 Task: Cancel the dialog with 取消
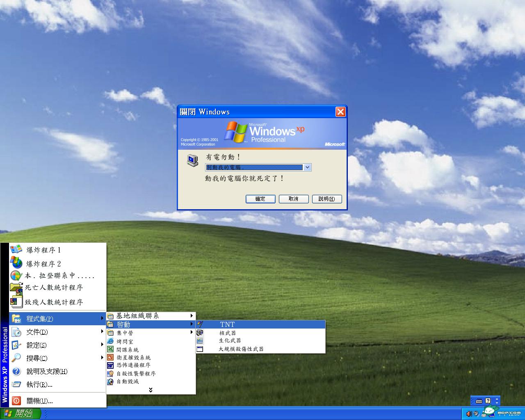[294, 199]
